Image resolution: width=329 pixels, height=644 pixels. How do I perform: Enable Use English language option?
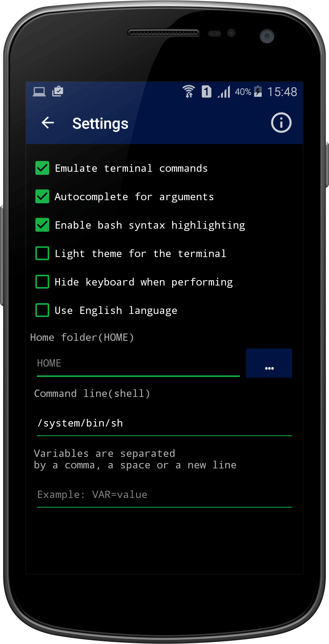(x=42, y=310)
